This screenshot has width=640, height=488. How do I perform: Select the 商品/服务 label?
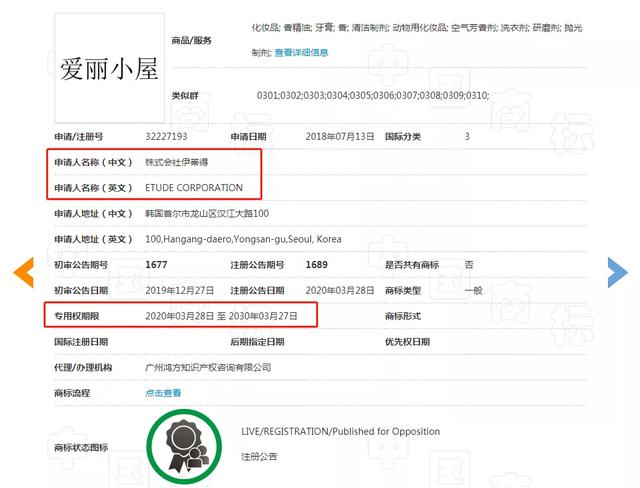click(191, 40)
